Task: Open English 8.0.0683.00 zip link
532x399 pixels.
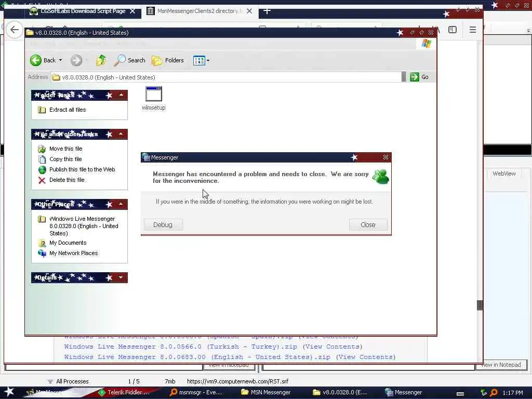Action: coord(197,357)
